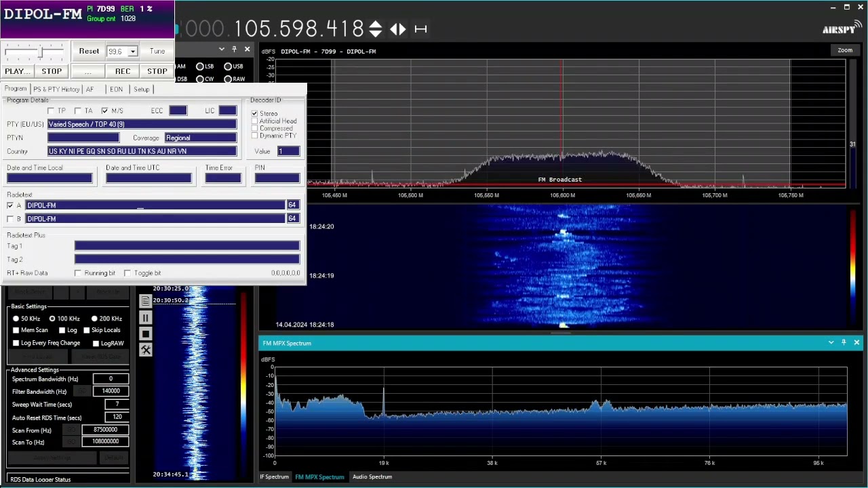Open FM MPX Spectrum panel options chevron
The height and width of the screenshot is (488, 868).
click(831, 342)
